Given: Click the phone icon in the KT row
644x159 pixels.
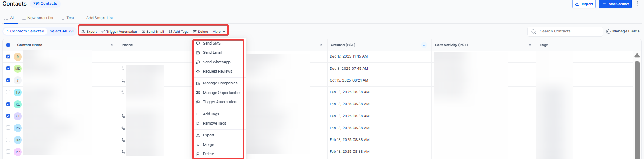Looking at the screenshot, I should click(x=123, y=116).
